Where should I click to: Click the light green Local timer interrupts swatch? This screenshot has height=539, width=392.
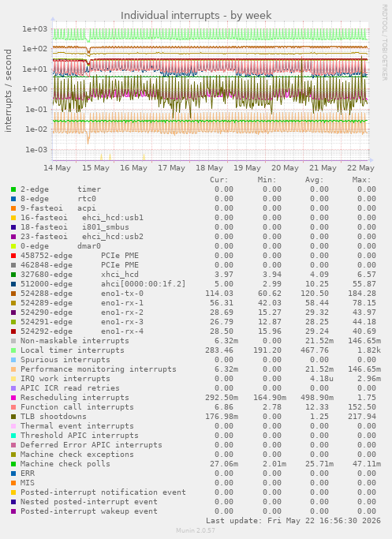click(x=13, y=350)
